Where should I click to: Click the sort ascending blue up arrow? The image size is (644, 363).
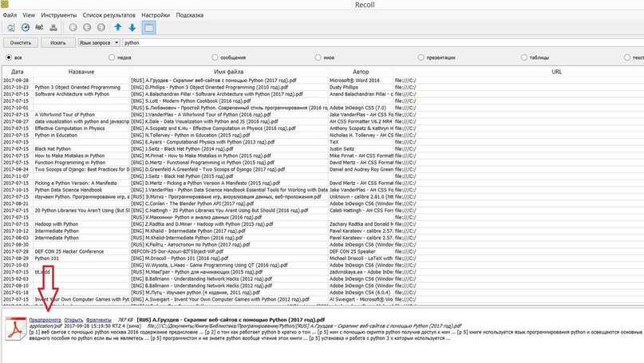coord(118,28)
